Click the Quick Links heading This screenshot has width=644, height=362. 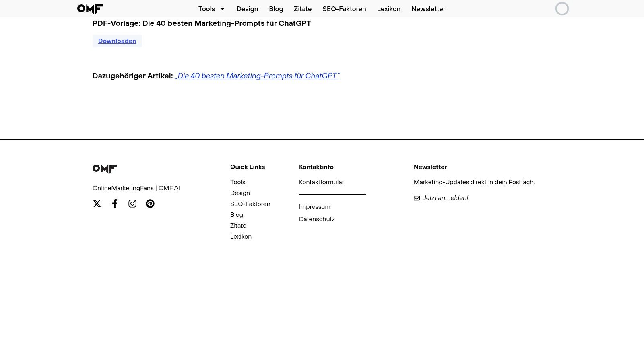(248, 167)
